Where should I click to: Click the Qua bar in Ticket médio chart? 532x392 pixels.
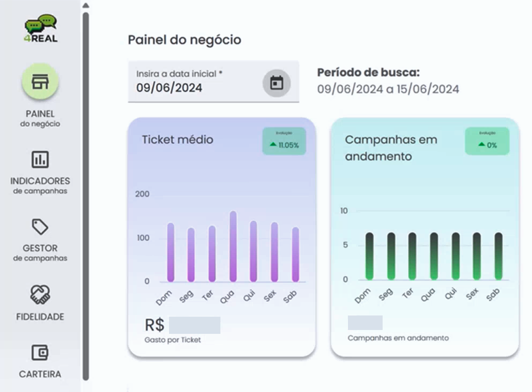pyautogui.click(x=233, y=247)
